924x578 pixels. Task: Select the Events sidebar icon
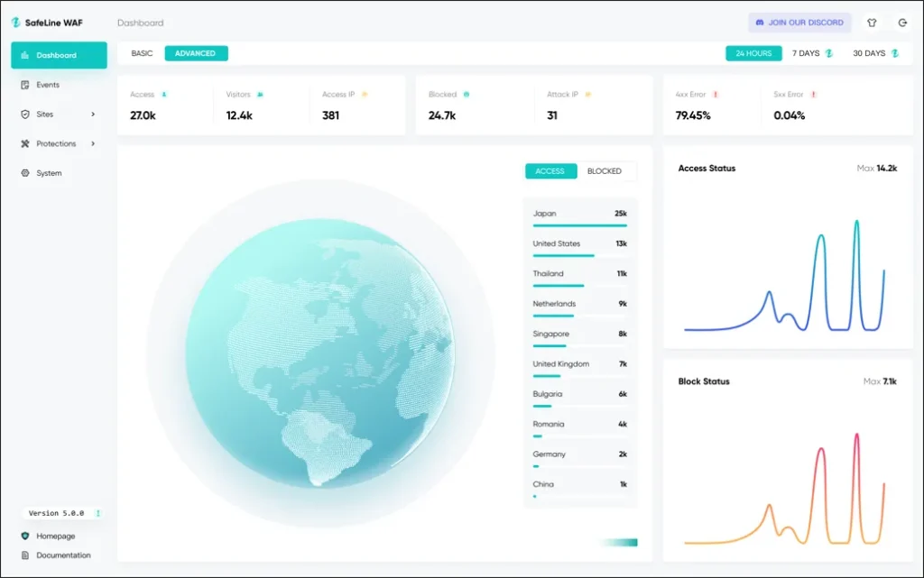point(24,85)
